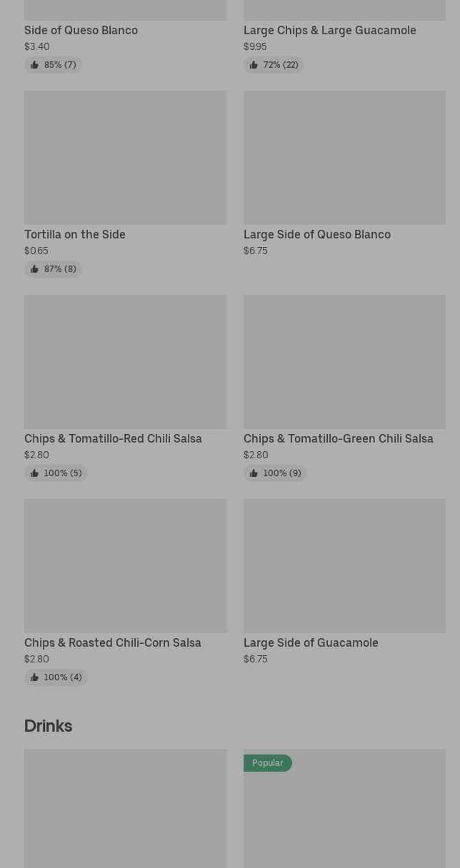This screenshot has height=868, width=460.
Task: Open Chips & Tomatillo-Red Chili Salsa image
Action: pos(125,362)
